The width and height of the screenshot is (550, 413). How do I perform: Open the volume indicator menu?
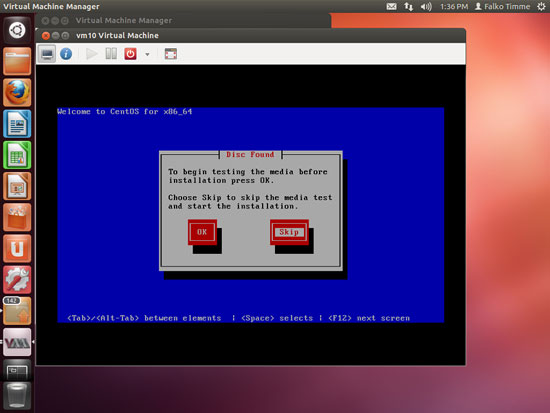[x=426, y=6]
